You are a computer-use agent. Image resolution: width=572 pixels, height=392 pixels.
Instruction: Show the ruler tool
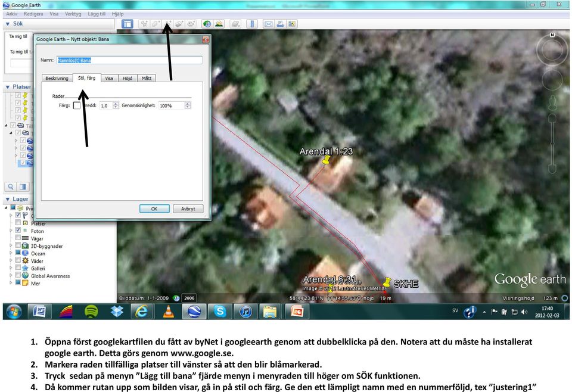tap(252, 24)
